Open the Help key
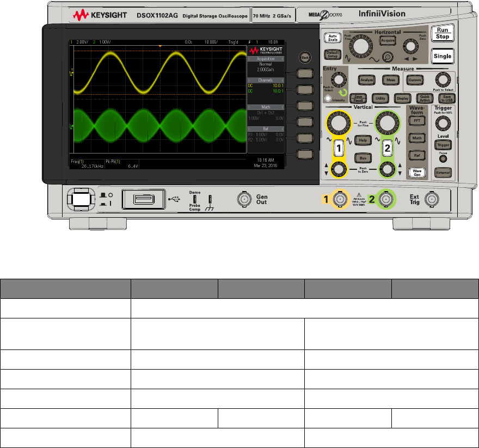The height and width of the screenshot is (448, 479). [363, 140]
